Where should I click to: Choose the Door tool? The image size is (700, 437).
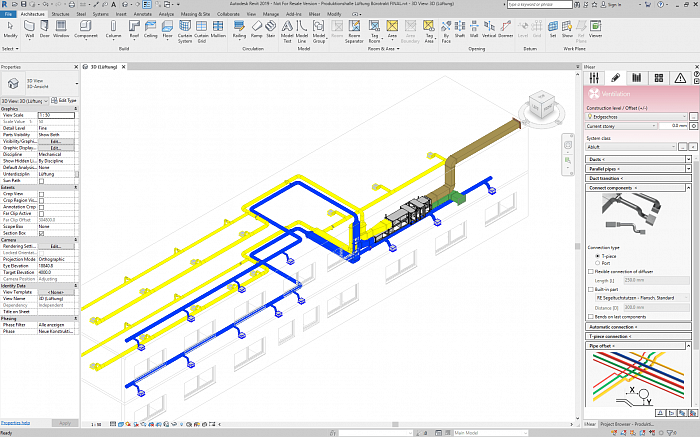point(45,29)
